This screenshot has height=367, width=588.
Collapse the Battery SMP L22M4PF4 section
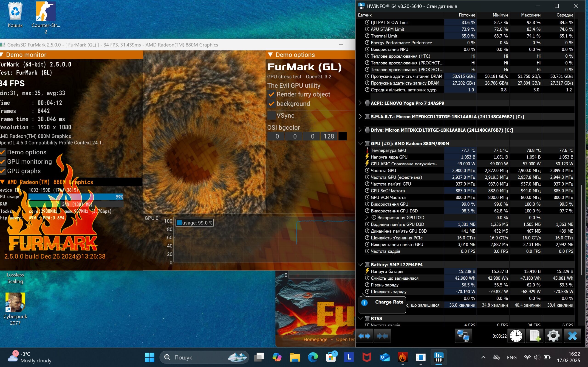360,264
